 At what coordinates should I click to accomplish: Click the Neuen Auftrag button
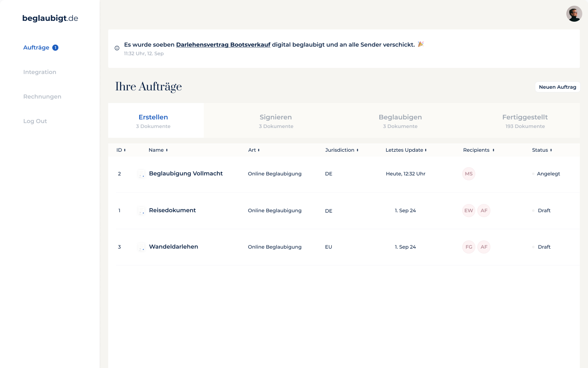(557, 87)
